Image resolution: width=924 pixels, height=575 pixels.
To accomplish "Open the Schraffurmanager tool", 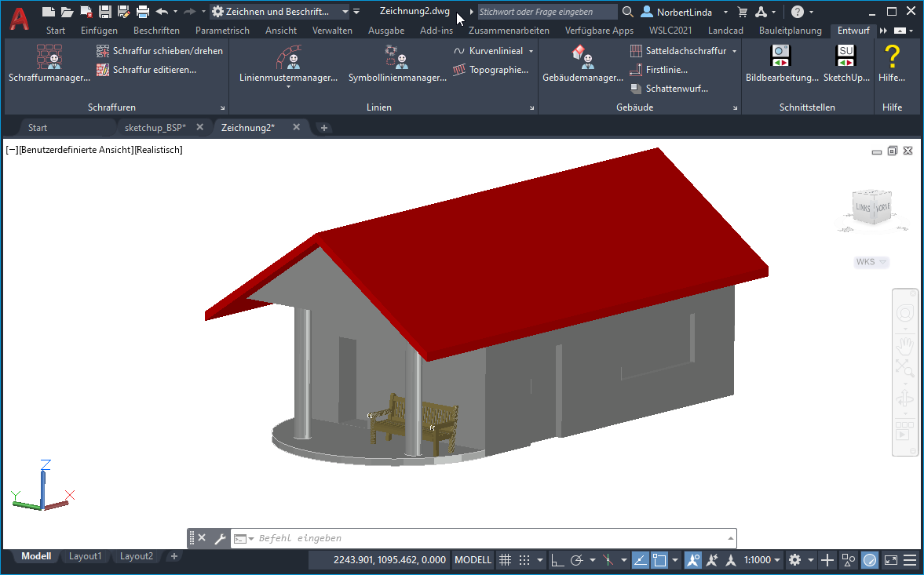I will [x=49, y=64].
